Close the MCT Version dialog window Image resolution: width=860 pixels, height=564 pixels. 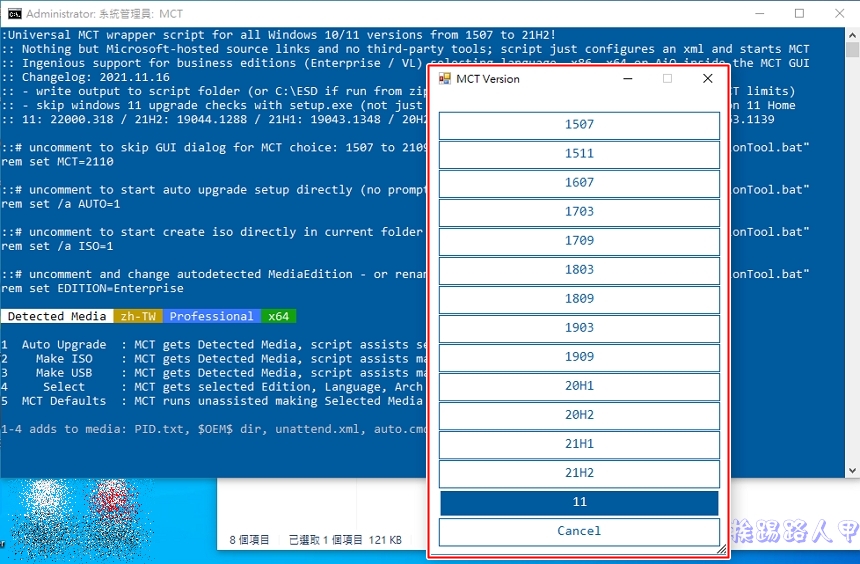(x=707, y=78)
